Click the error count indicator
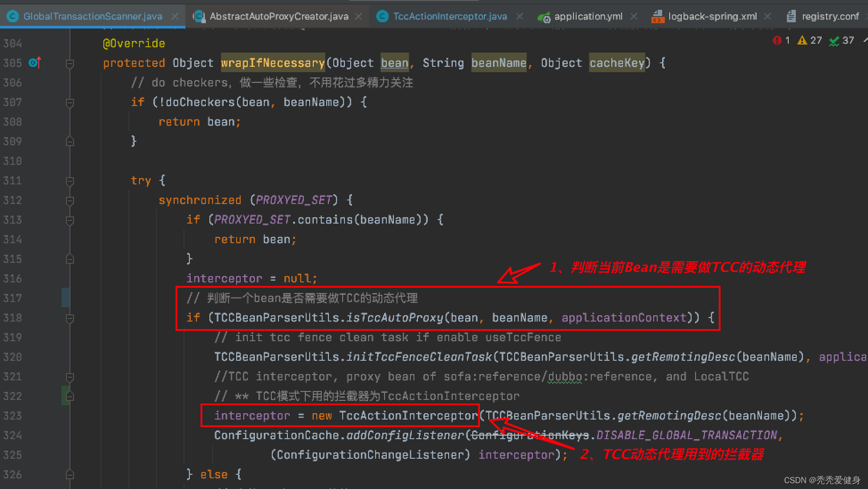This screenshot has width=868, height=489. coord(782,41)
